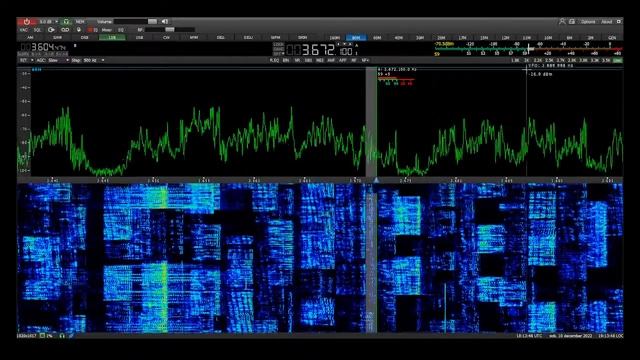
Task: Select the green Def filter preset
Action: point(618,60)
